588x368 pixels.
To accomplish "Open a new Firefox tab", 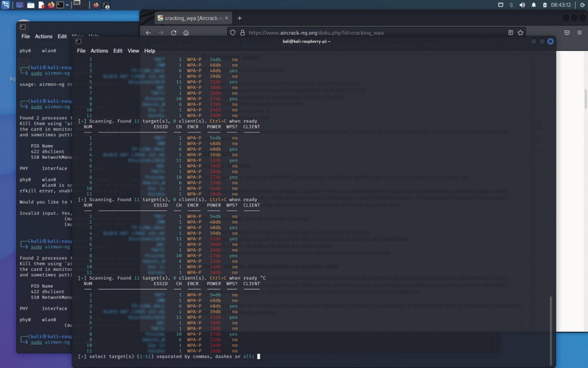I will point(240,18).
